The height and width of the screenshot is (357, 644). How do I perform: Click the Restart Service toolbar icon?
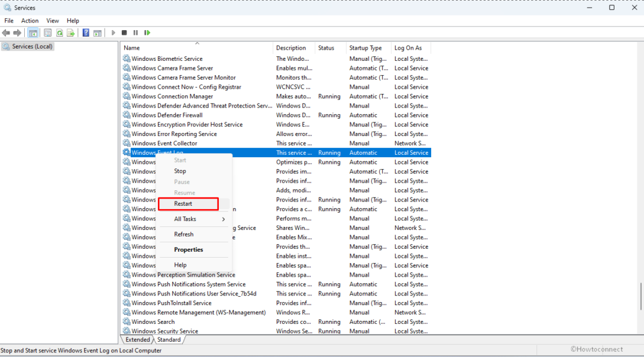147,33
